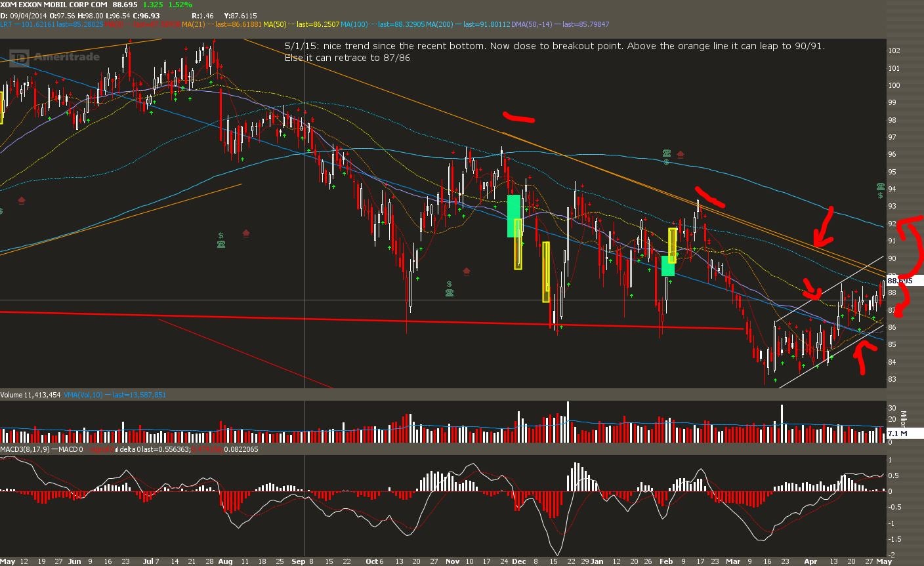Image resolution: width=924 pixels, height=566 pixels.
Task: Click the 1.325 price change value
Action: (152, 5)
